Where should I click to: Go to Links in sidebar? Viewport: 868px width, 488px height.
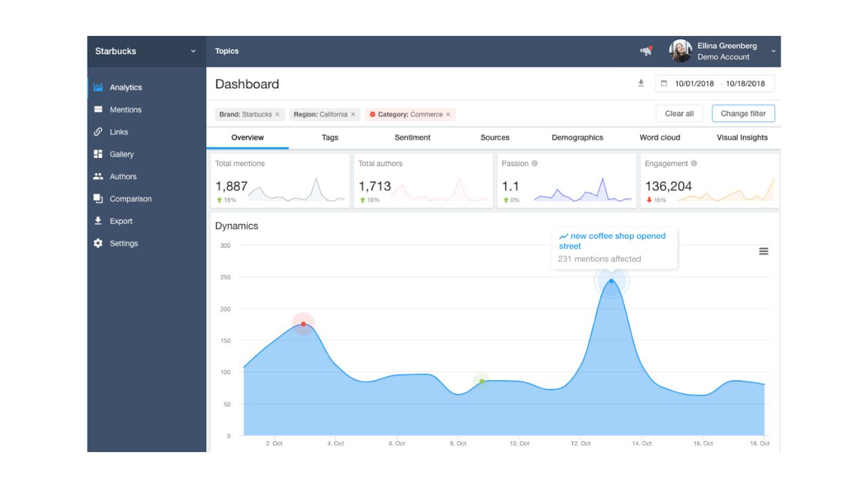click(x=146, y=132)
